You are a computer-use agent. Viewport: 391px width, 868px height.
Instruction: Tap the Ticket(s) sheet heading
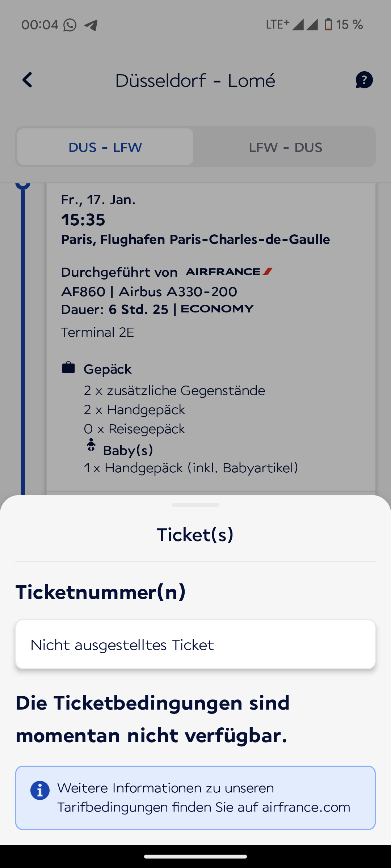pyautogui.click(x=195, y=535)
